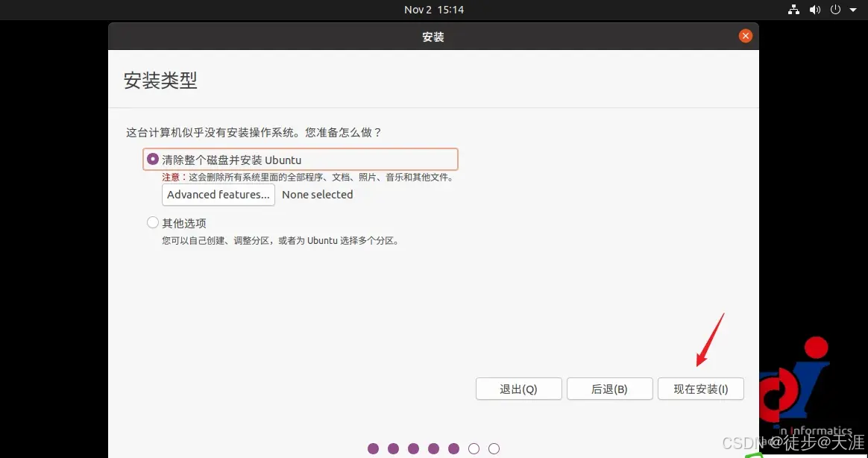Screen dimensions: 868x458
Task: Close the installer window with the orange X
Action: coord(745,36)
